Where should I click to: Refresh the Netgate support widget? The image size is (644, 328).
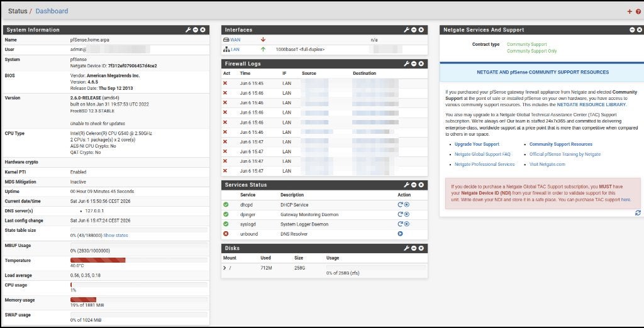coord(638,212)
